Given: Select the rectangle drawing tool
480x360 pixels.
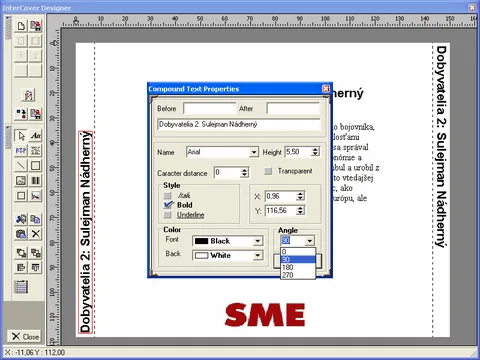Looking at the screenshot, I should click(x=35, y=166).
